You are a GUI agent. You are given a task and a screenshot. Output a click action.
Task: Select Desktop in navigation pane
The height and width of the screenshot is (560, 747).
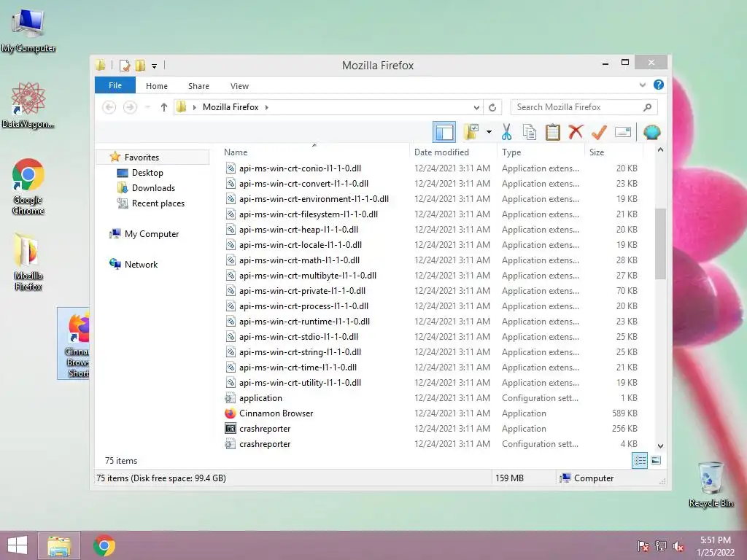[147, 172]
